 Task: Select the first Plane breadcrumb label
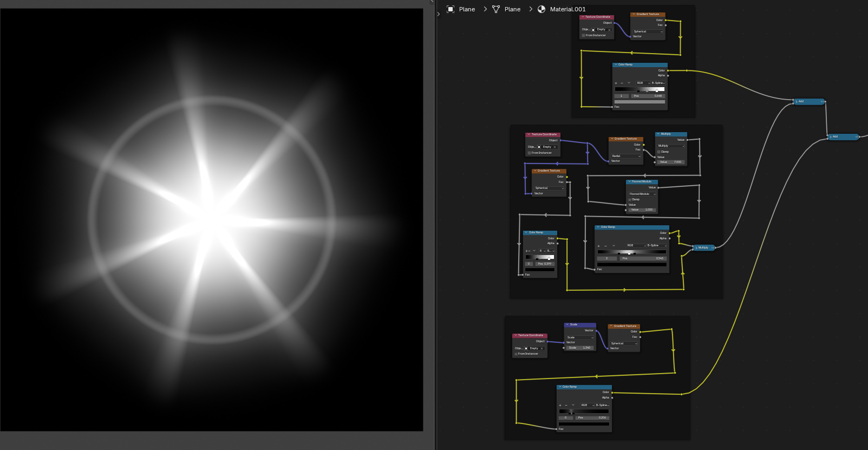pyautogui.click(x=467, y=9)
